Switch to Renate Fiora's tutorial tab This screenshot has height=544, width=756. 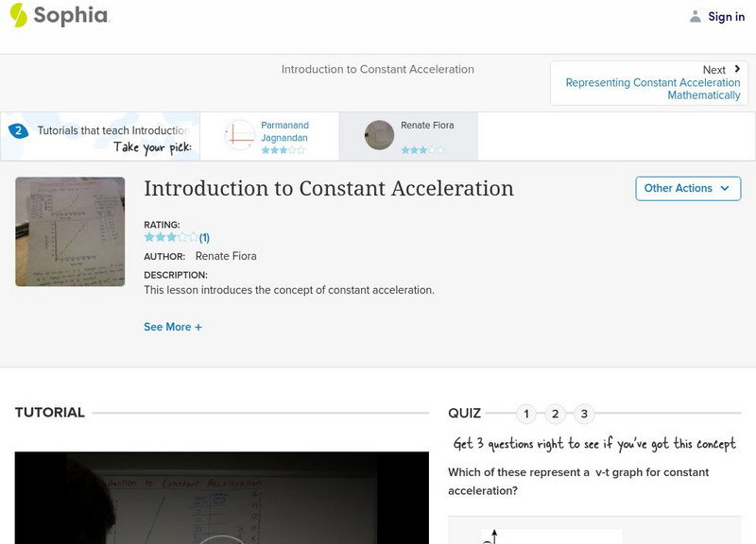pos(410,135)
